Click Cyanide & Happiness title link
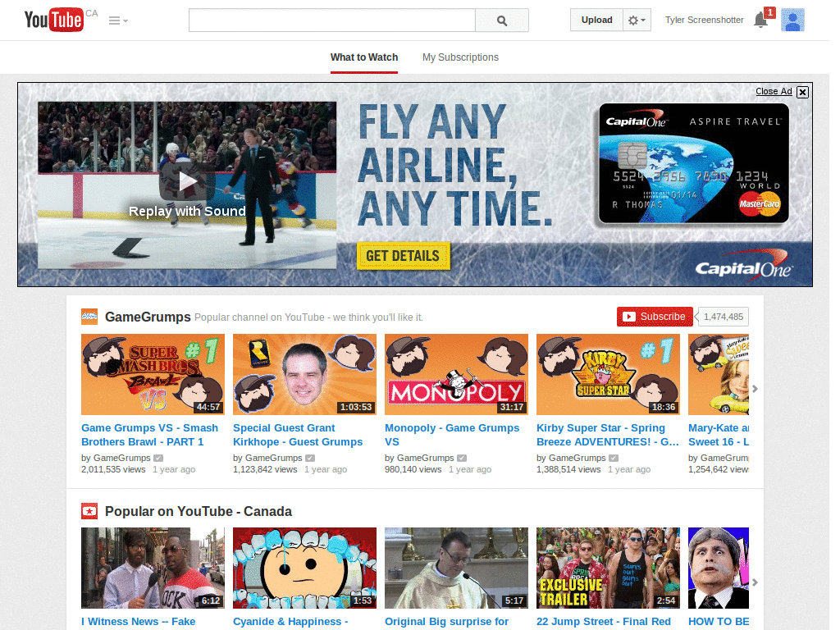Image resolution: width=840 pixels, height=630 pixels. tap(291, 622)
